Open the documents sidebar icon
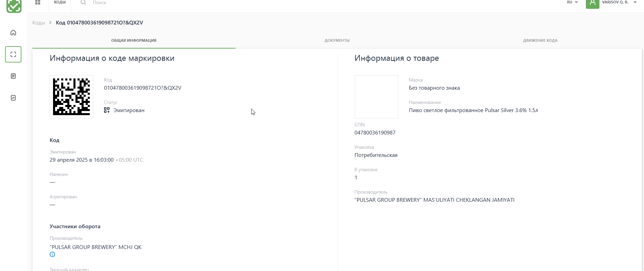This screenshot has width=644, height=271. point(13,76)
